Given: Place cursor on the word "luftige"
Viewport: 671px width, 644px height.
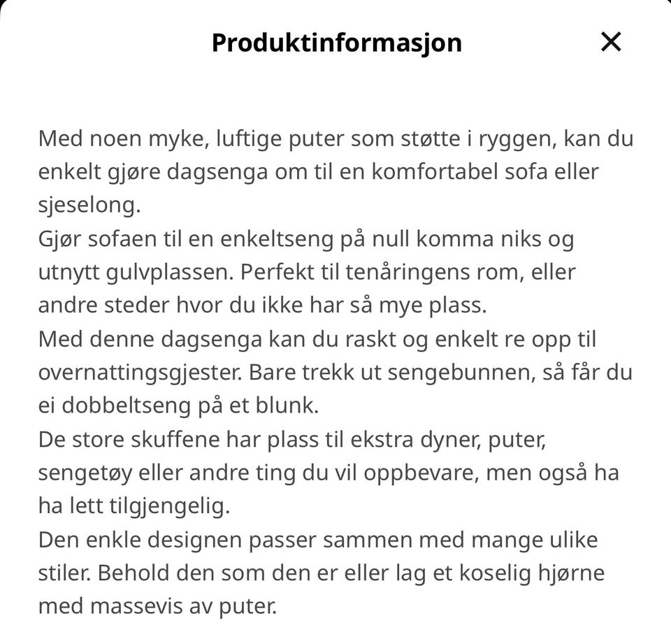Looking at the screenshot, I should [249, 139].
